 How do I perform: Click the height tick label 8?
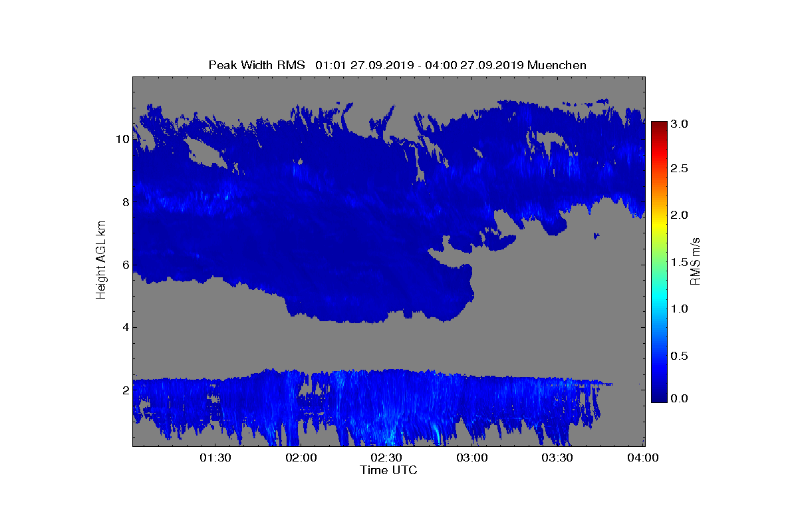125,202
